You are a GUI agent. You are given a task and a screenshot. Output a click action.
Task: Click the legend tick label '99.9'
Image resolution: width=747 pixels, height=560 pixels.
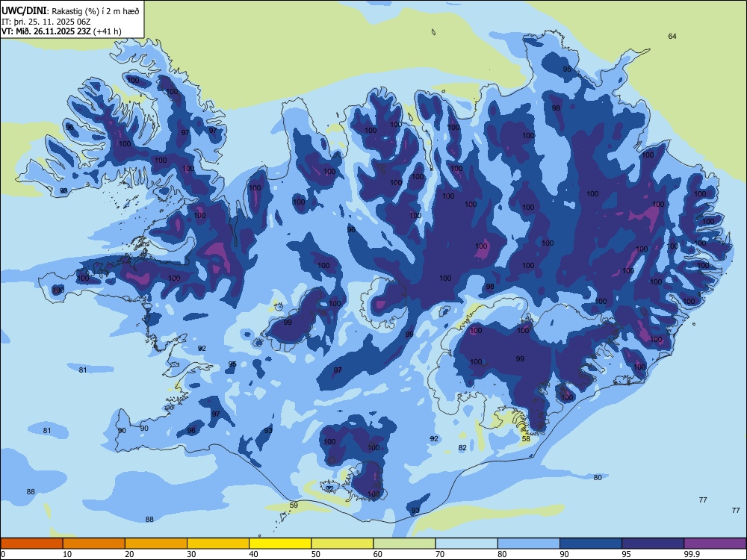coord(692,554)
